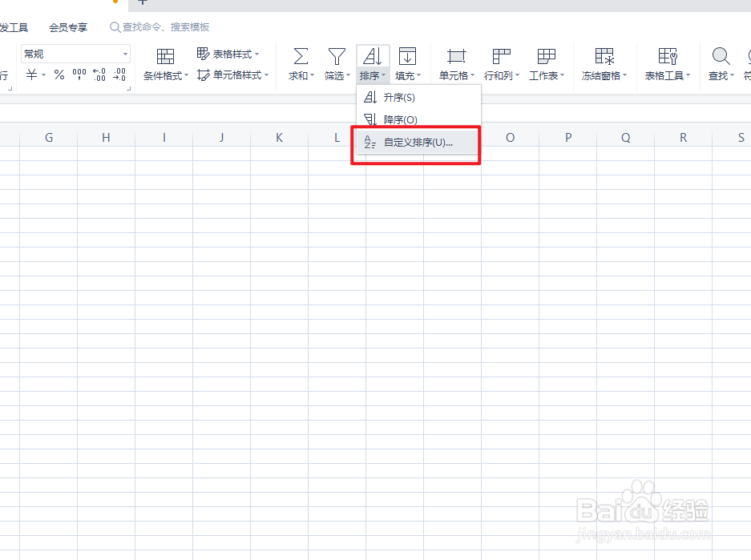This screenshot has width=751, height=560.
Task: Open the 会员专享 tab
Action: pos(68,27)
